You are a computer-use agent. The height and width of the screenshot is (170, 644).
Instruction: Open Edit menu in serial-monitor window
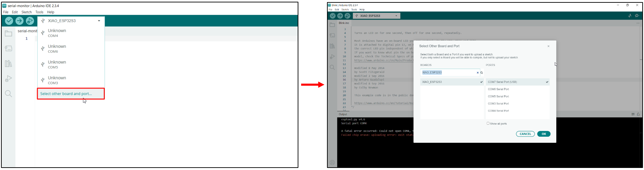(x=15, y=12)
